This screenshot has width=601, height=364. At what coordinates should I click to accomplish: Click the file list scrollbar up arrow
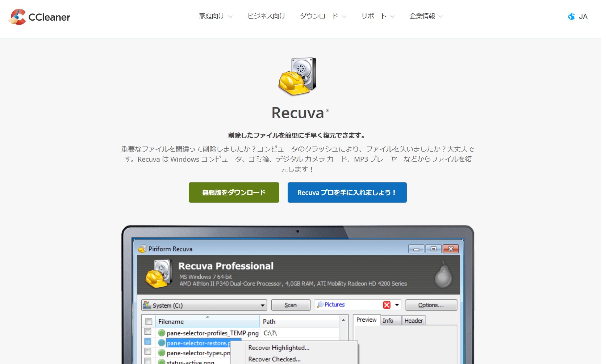[343, 320]
